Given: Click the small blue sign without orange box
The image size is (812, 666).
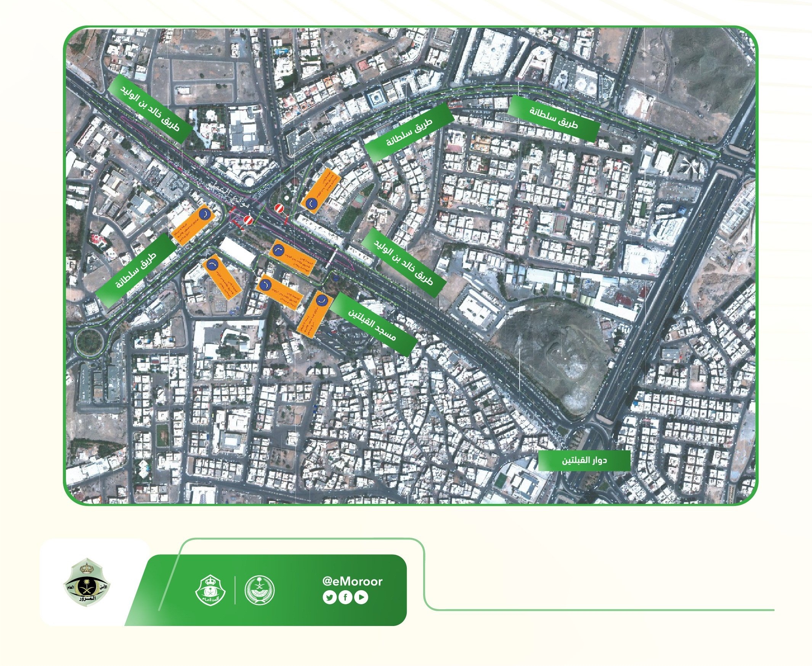Looking at the screenshot, I should (x=336, y=278).
